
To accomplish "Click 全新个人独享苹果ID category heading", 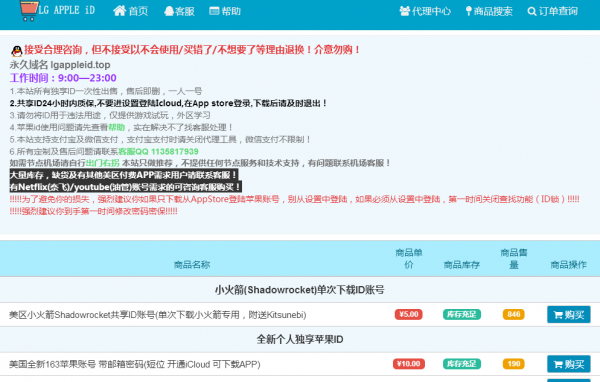I will tap(300, 339).
